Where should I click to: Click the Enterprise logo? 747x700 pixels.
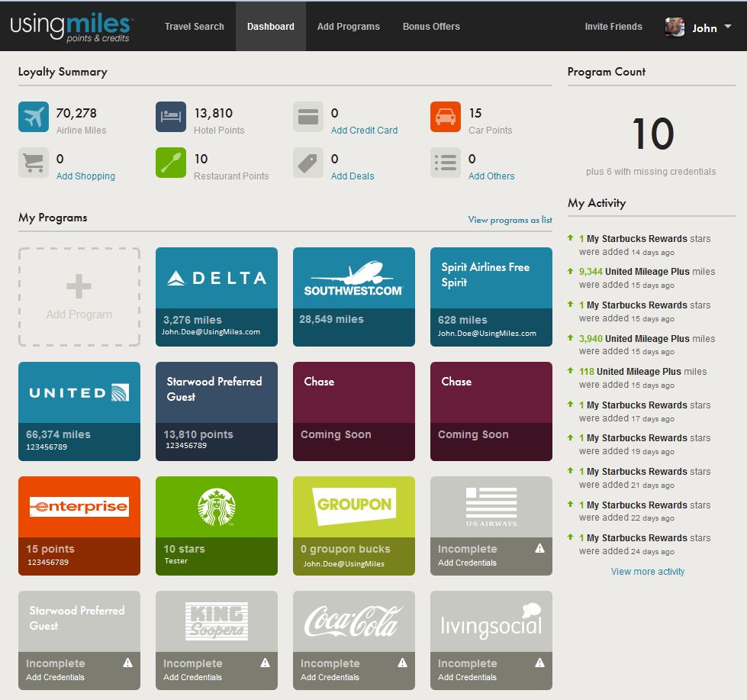(x=79, y=507)
